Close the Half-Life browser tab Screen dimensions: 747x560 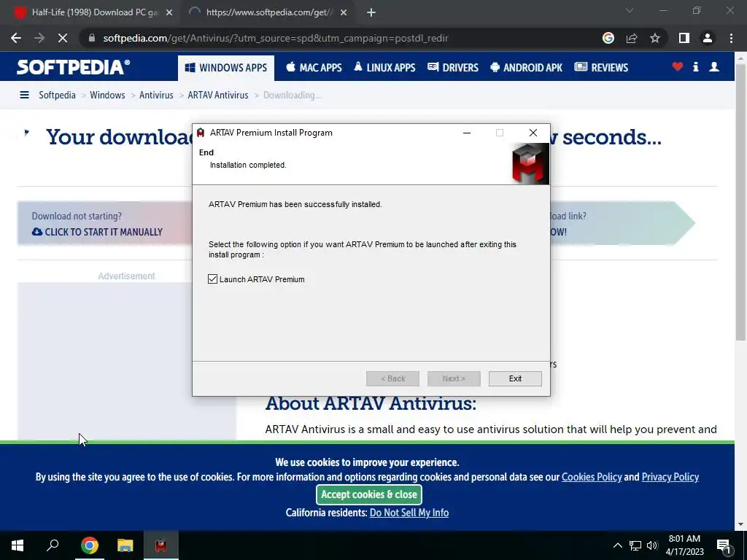pyautogui.click(x=169, y=13)
